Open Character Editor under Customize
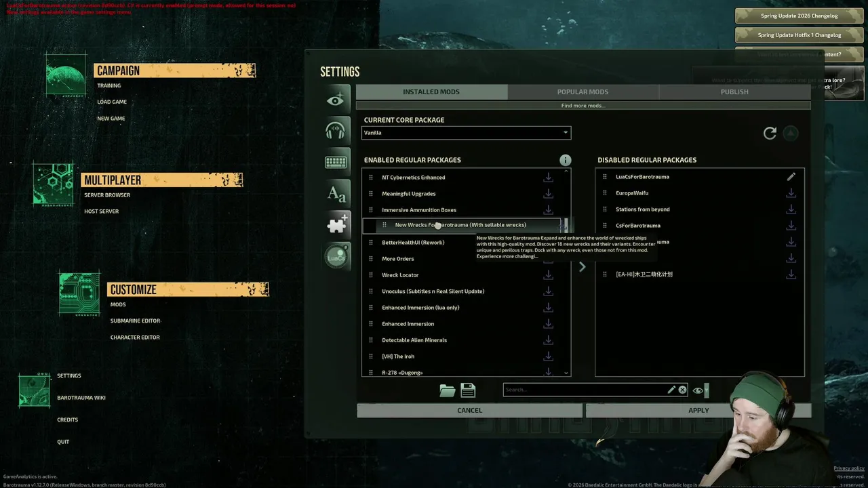Image resolution: width=868 pixels, height=488 pixels. click(x=135, y=338)
